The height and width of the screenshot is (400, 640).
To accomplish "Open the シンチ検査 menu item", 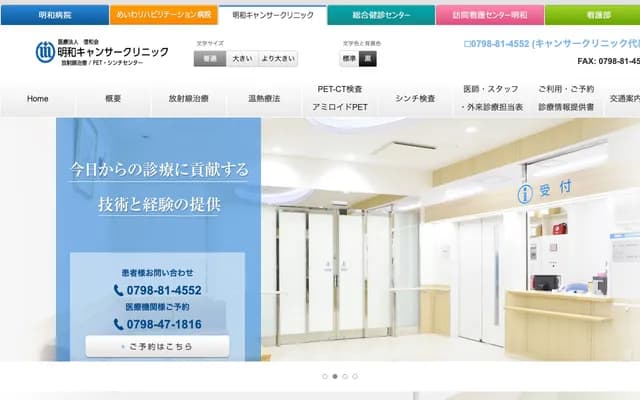I will point(416,99).
